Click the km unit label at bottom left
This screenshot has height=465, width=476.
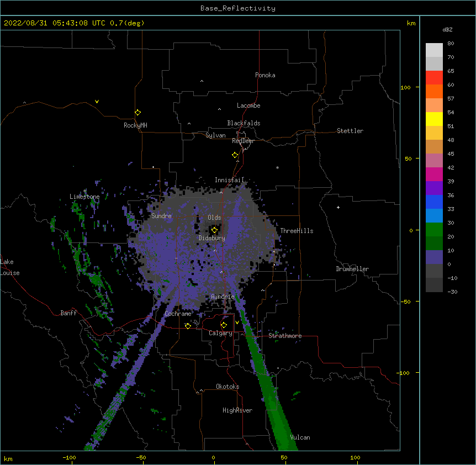[x=8, y=459]
